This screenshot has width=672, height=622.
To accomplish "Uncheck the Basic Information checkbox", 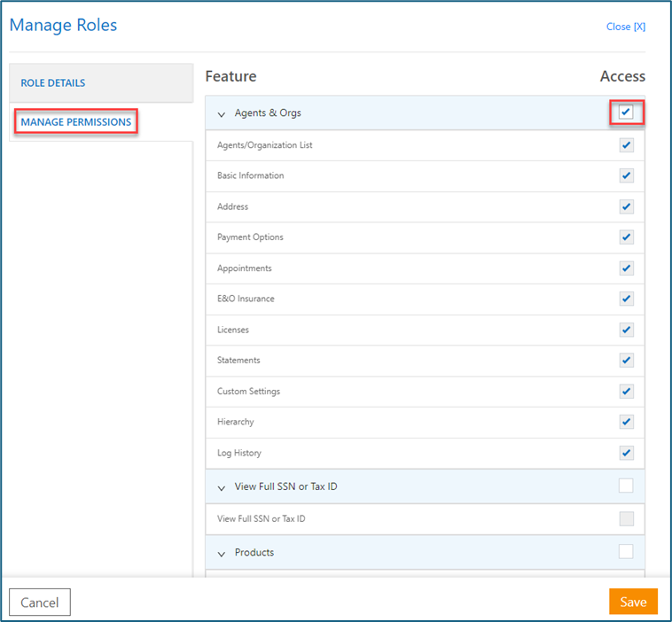I will click(x=626, y=175).
